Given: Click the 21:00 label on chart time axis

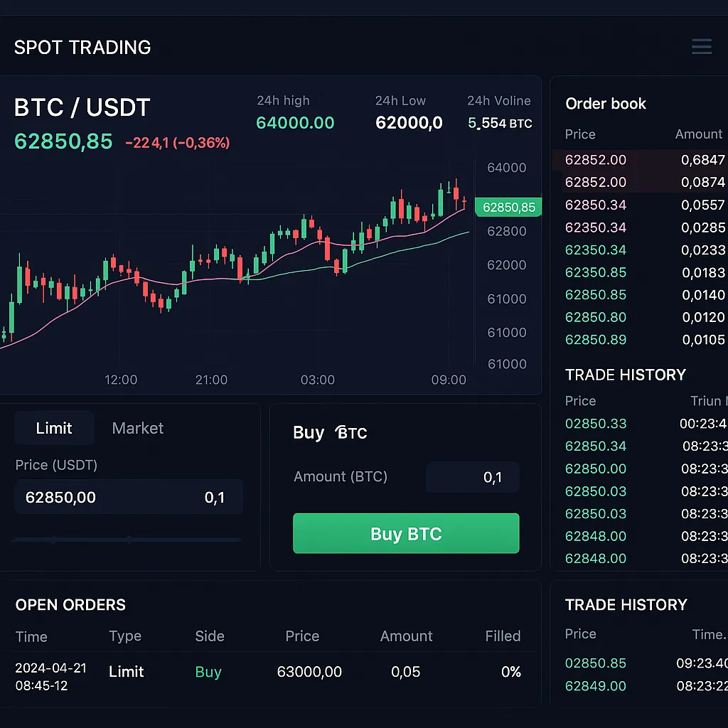Looking at the screenshot, I should point(211,380).
